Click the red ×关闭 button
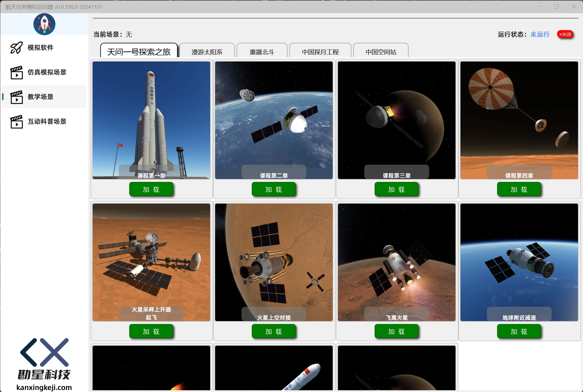 pos(565,34)
